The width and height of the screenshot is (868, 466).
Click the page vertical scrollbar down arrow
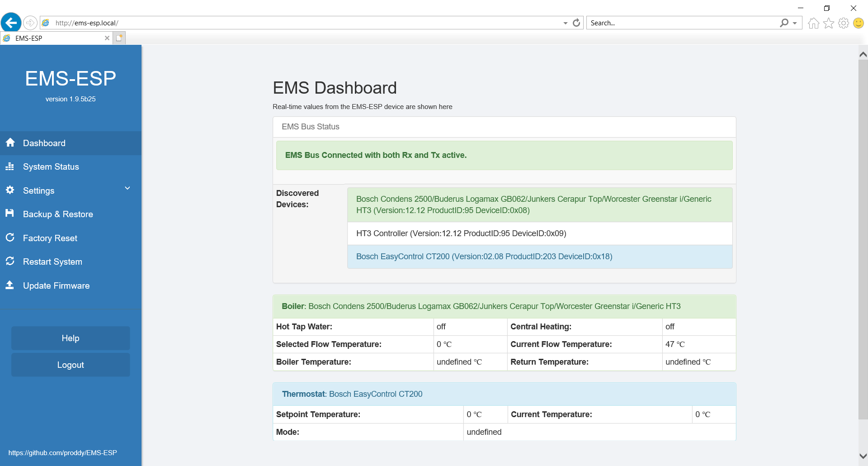[863, 456]
